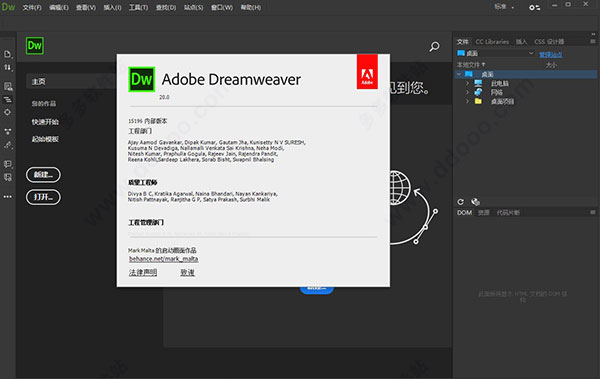
Task: Click the 管理站点 link in Files panel
Action: point(551,54)
